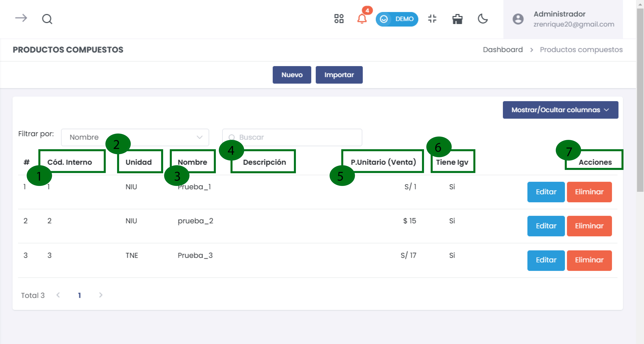Open the apps grid icon
This screenshot has width=644, height=344.
click(x=339, y=19)
